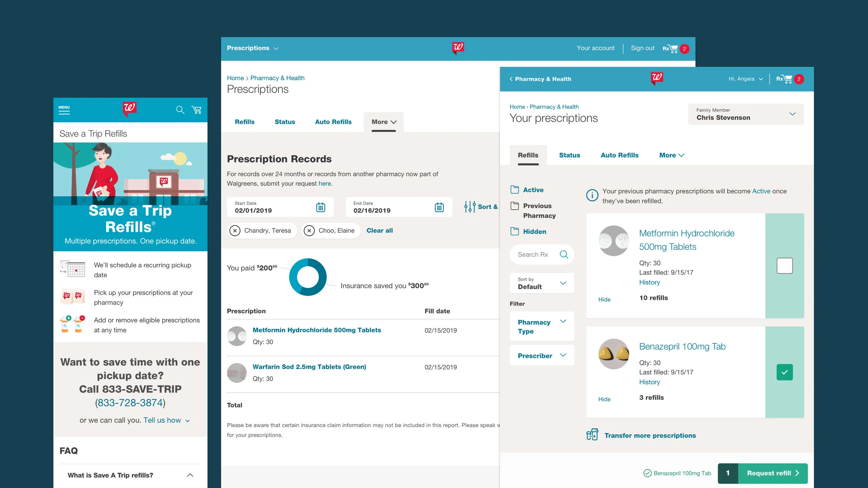Screen dimensions: 868x488
Task: Select the Previous Pharmacy folder
Action: pyautogui.click(x=533, y=210)
